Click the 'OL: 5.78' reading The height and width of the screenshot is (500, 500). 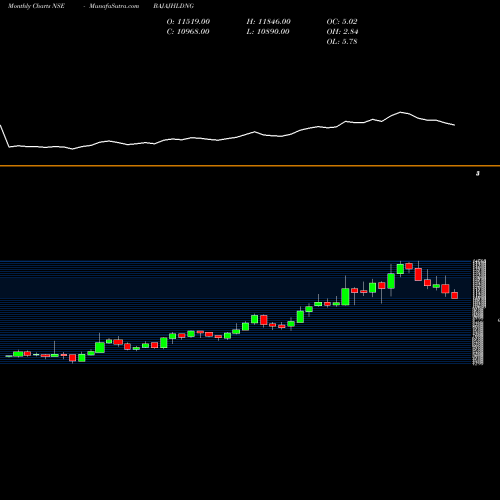point(342,41)
